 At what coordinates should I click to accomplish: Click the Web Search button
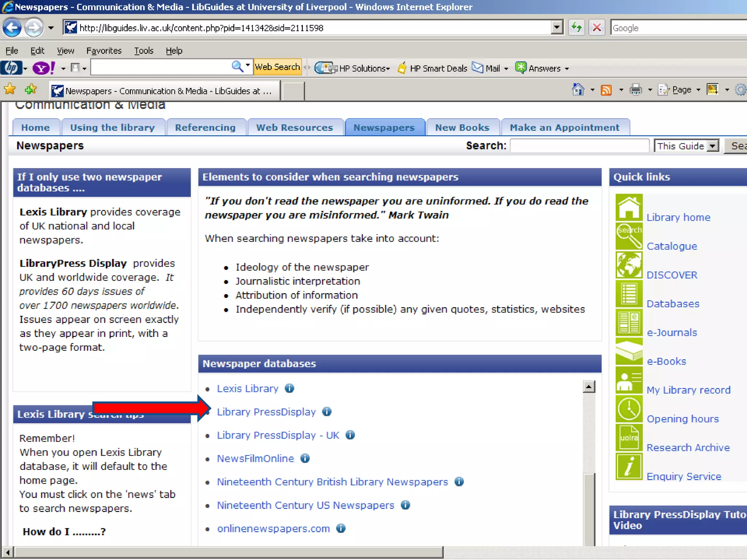click(x=277, y=67)
